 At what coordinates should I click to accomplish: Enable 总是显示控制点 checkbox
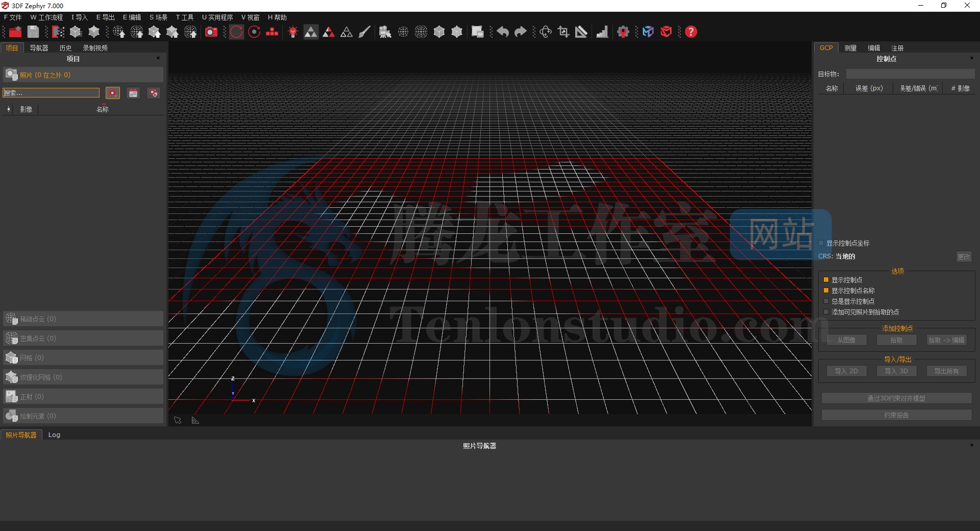(826, 301)
